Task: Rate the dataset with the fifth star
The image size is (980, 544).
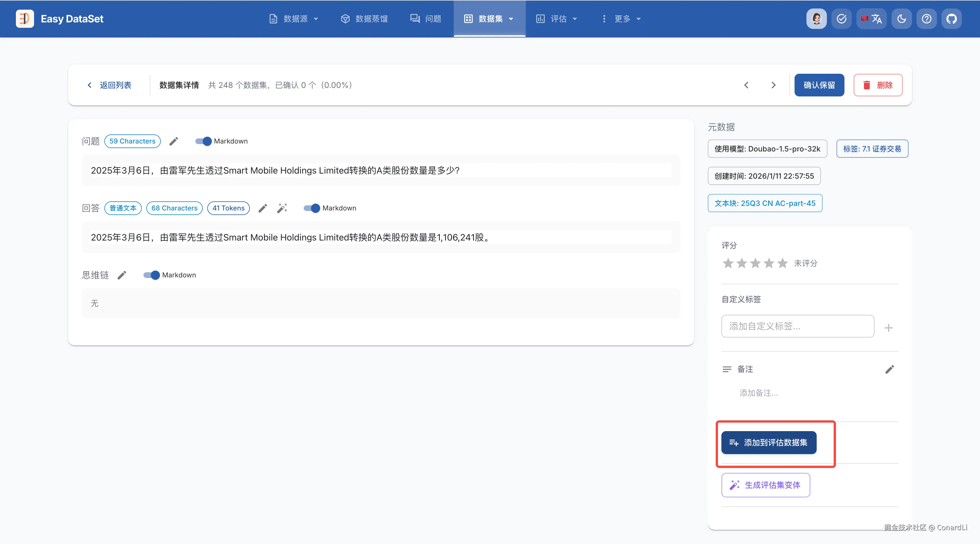Action: [782, 263]
